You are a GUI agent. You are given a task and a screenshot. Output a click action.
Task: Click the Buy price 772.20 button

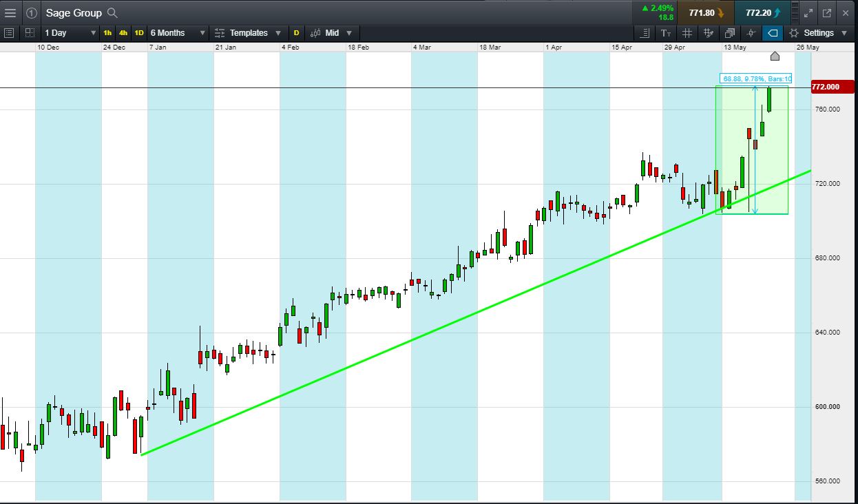pyautogui.click(x=763, y=12)
